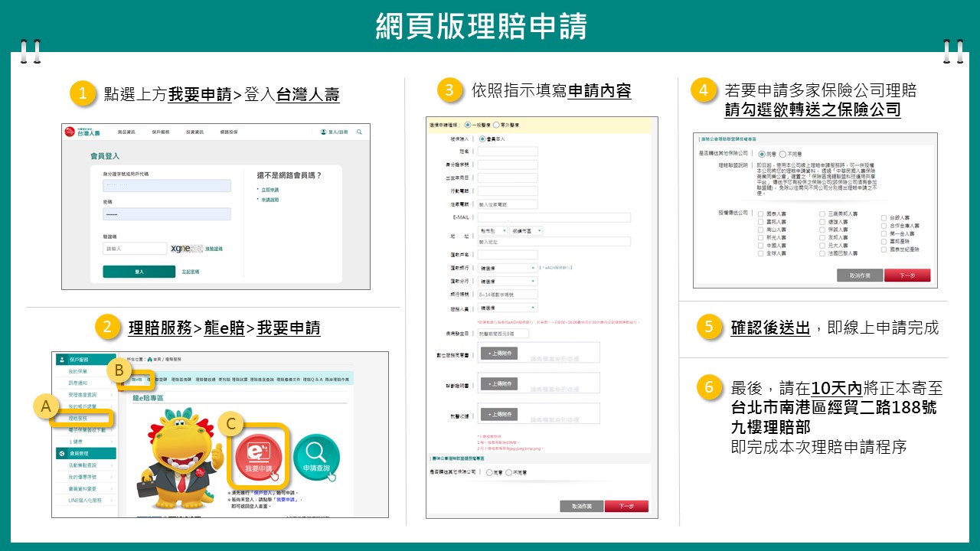
Task: Open the 匯款分行 dropdown
Action: (508, 281)
